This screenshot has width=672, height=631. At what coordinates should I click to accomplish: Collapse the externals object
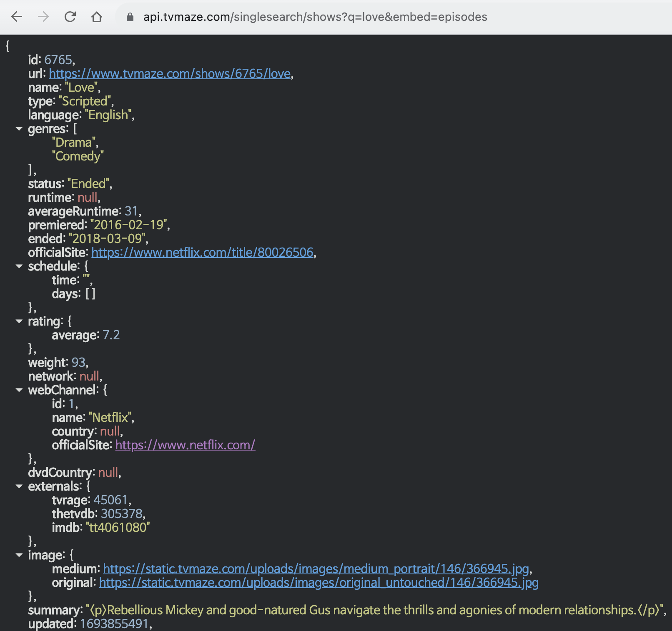pos(19,486)
